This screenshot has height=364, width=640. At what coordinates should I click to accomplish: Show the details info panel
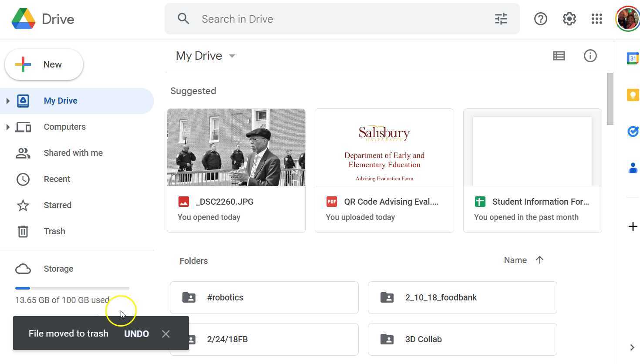[590, 56]
